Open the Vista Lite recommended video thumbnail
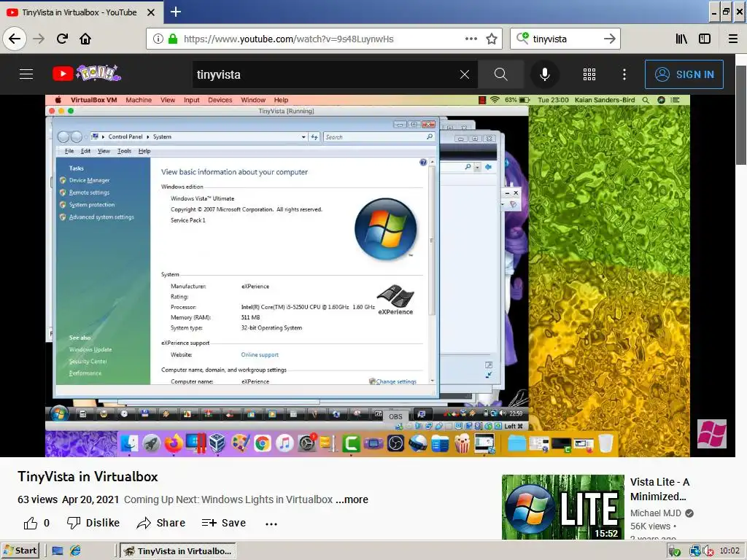The width and height of the screenshot is (747, 560). [x=562, y=507]
